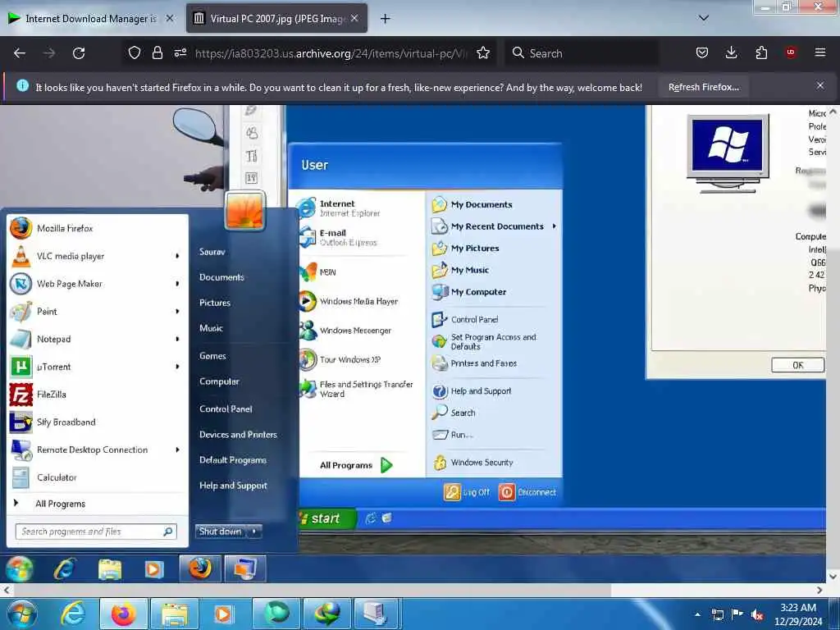This screenshot has height=630, width=840.
Task: Click the Search programs and files box
Action: [x=97, y=532]
